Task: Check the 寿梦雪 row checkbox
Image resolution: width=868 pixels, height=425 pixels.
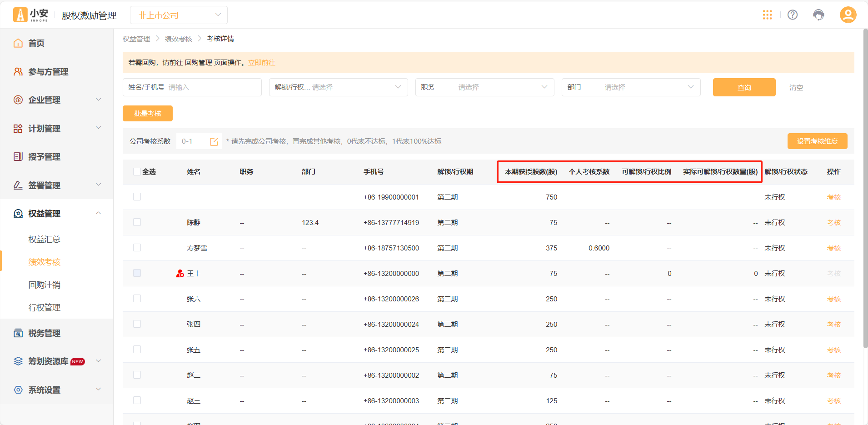Action: pyautogui.click(x=137, y=248)
